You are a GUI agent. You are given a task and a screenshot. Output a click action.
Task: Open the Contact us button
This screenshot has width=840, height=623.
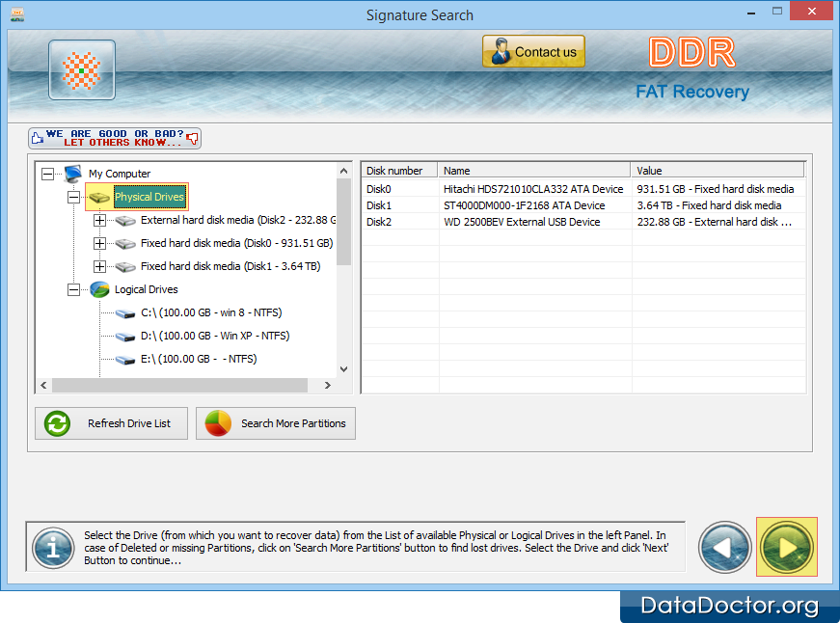[x=533, y=52]
